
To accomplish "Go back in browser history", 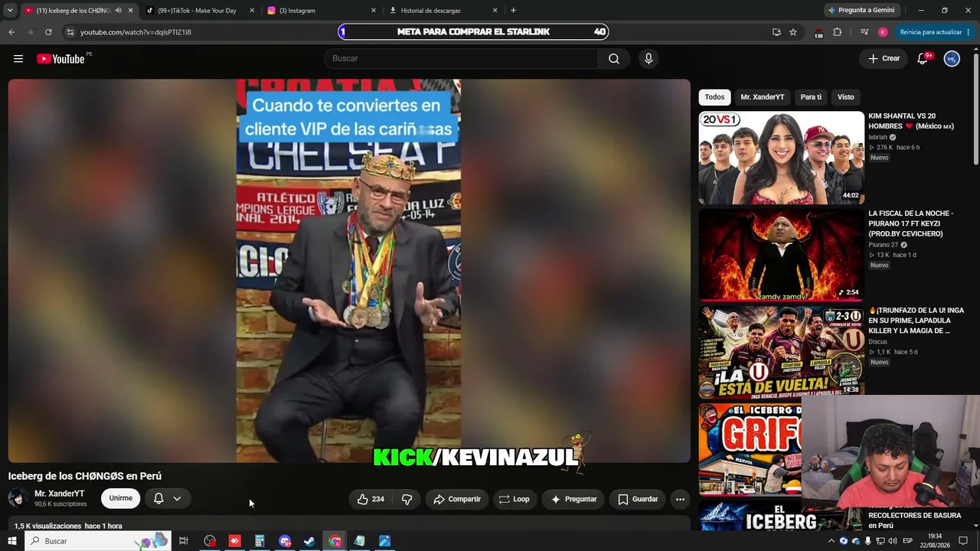I will 11,32.
